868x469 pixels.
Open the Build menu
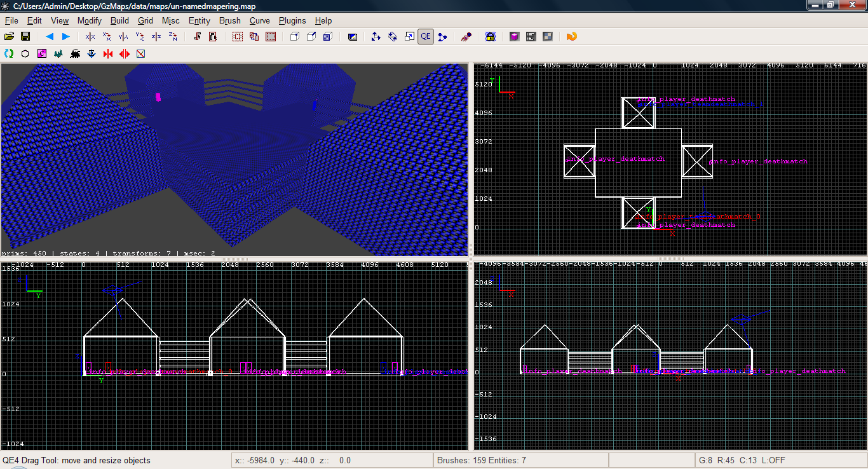(119, 20)
